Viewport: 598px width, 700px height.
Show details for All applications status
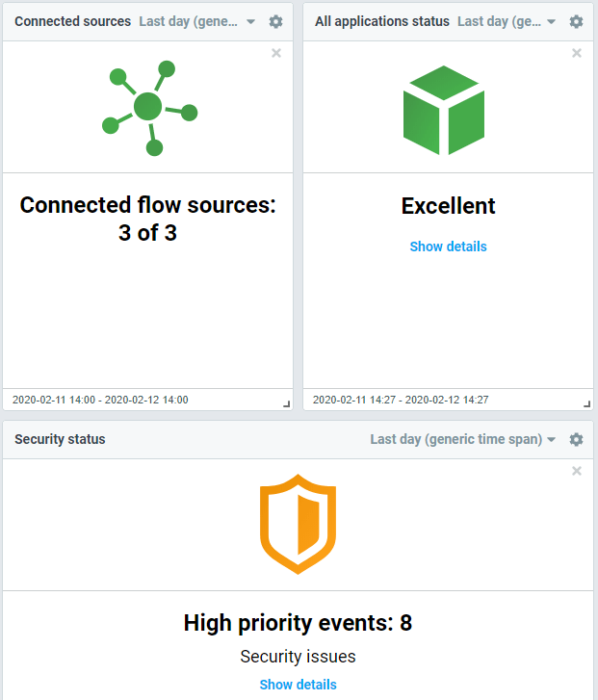pos(448,246)
